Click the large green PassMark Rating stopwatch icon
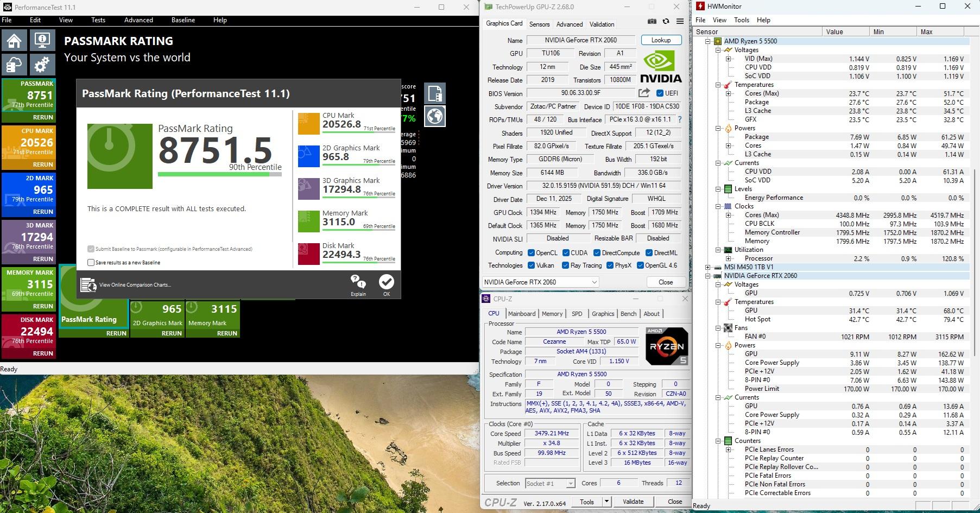 [120, 156]
